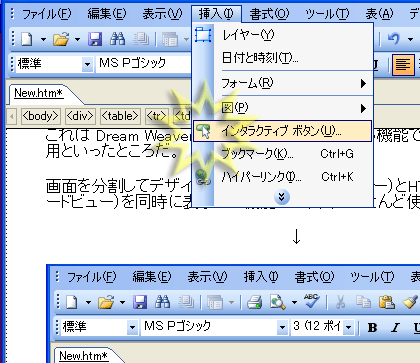Click left scroll arrow of the tag selector bar
Screen dimensions: 420x363
12,116
